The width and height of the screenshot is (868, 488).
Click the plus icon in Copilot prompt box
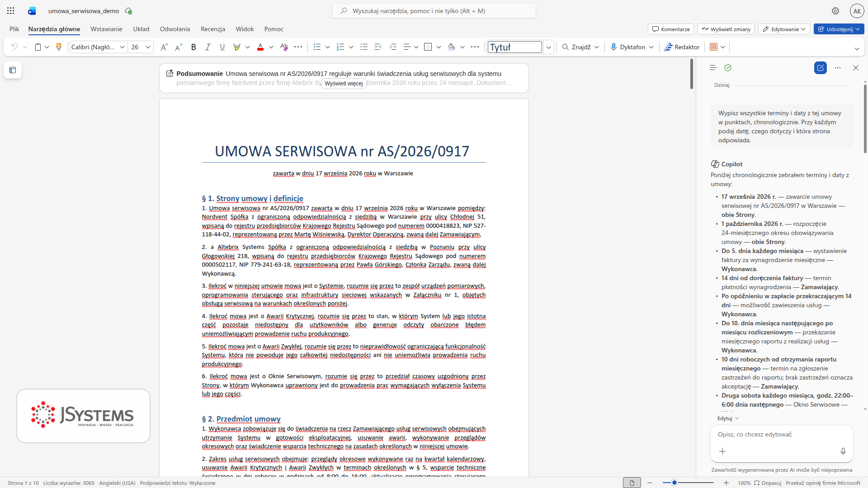pyautogui.click(x=722, y=451)
